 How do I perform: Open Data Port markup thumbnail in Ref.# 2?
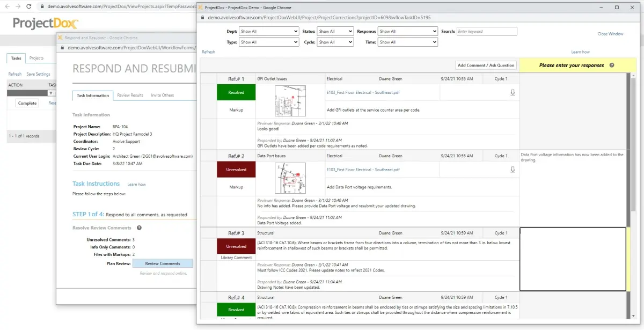coord(290,178)
